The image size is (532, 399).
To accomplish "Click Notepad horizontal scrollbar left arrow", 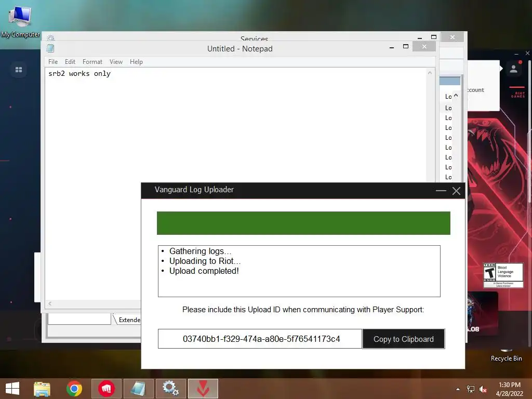I will point(50,303).
